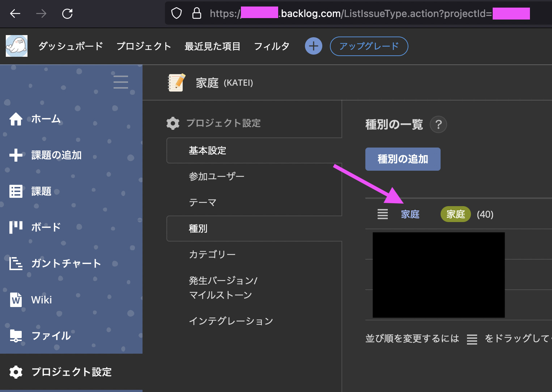Click the プロジェクト設定 gear icon
This screenshot has width=552, height=392.
(x=16, y=372)
